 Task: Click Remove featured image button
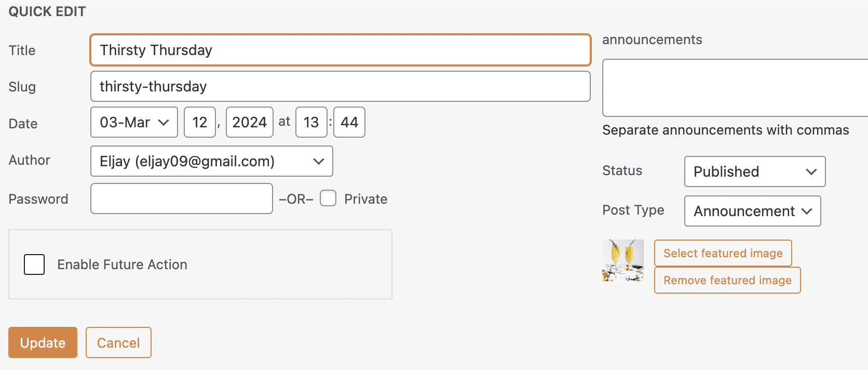click(x=727, y=280)
